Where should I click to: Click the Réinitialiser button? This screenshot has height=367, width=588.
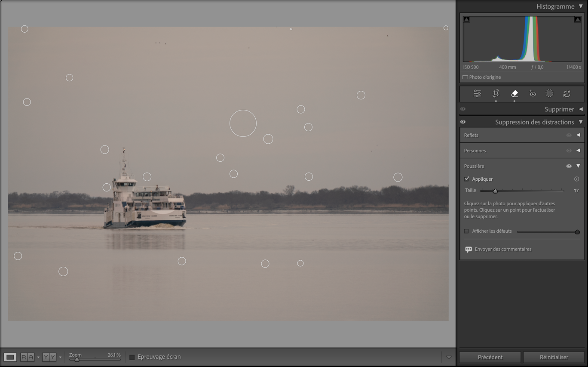[554, 357]
